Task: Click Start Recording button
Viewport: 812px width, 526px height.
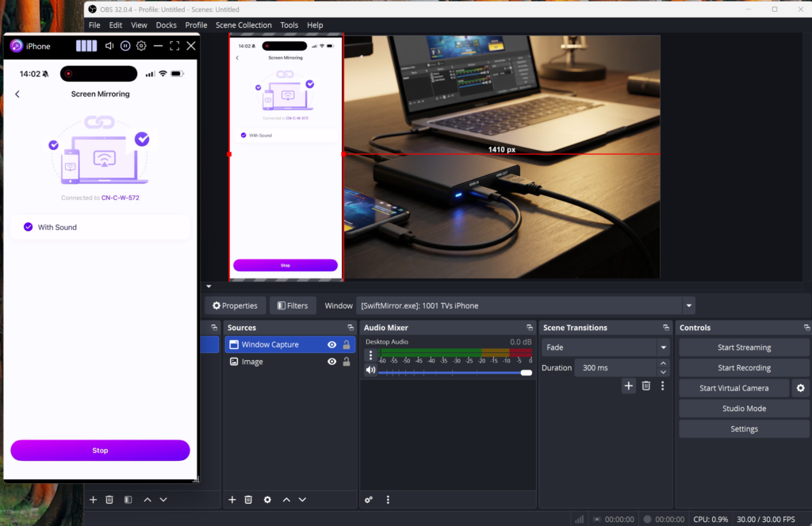Action: [744, 368]
